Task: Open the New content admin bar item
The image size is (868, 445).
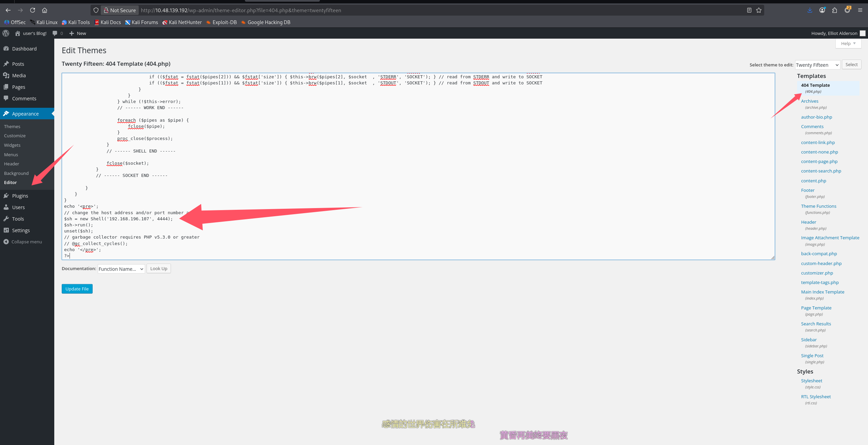Action: (x=78, y=33)
